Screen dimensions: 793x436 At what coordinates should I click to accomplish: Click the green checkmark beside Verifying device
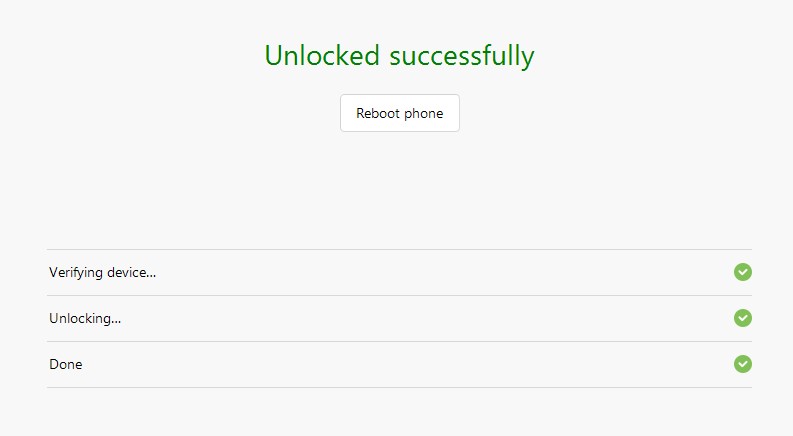tap(742, 272)
